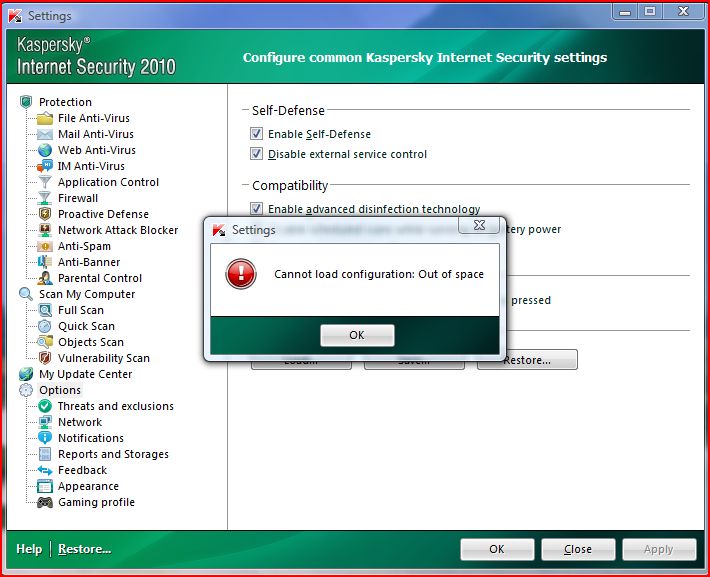Click the Reports and Storages icon
Screen dimensions: 710x577
pyautogui.click(x=45, y=454)
